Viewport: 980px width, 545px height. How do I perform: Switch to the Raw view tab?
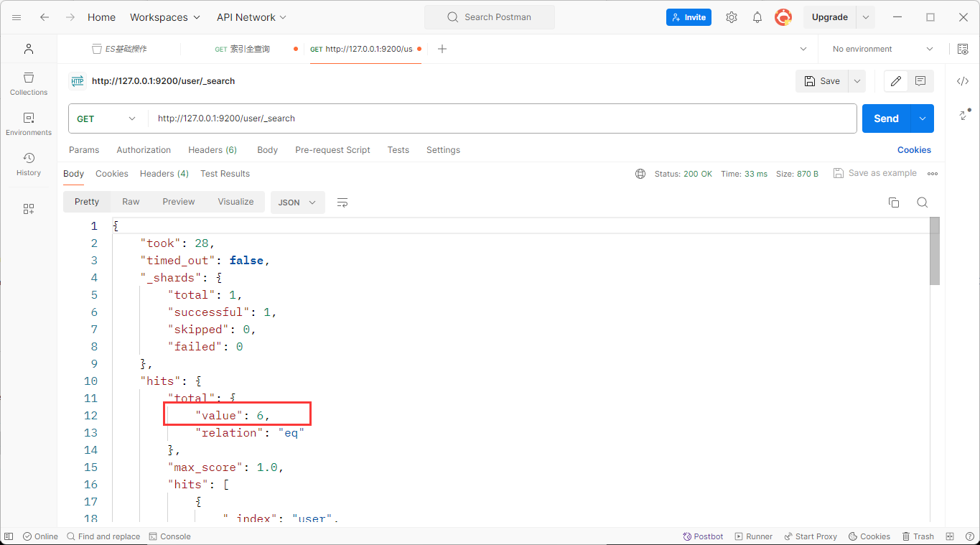pos(131,202)
